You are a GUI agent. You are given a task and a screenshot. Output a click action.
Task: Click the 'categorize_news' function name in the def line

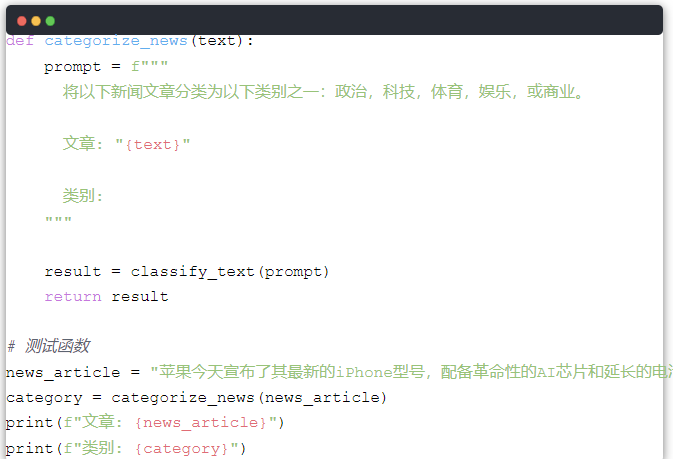pyautogui.click(x=116, y=41)
